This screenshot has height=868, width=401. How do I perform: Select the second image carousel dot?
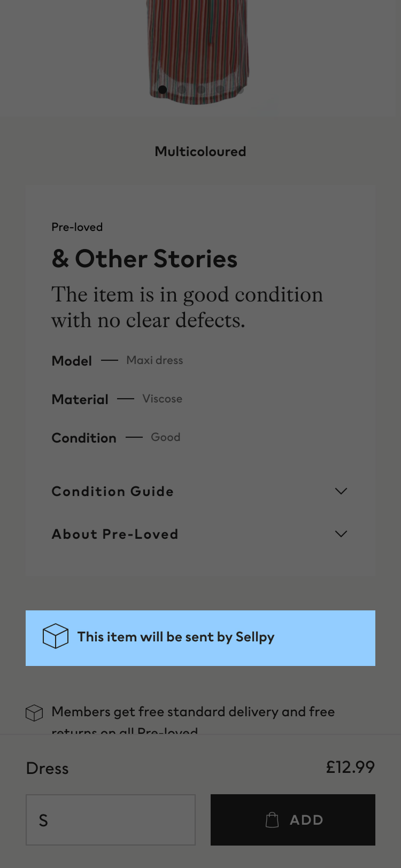(182, 89)
